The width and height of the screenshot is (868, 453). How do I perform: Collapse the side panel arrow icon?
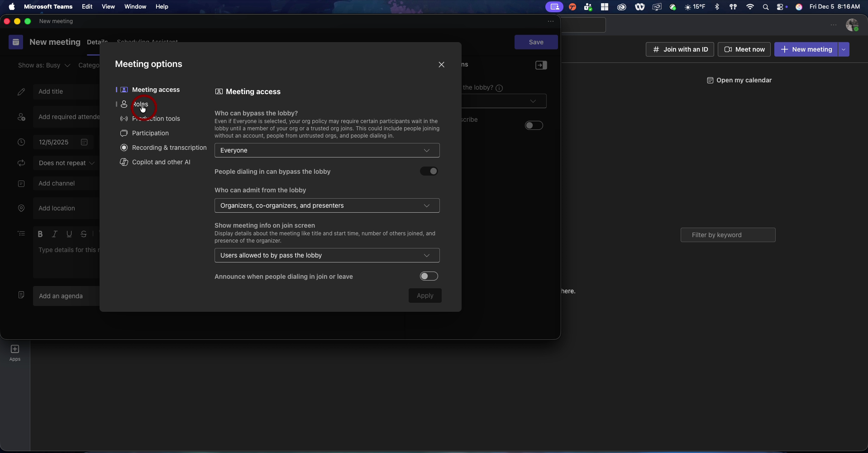pyautogui.click(x=541, y=65)
